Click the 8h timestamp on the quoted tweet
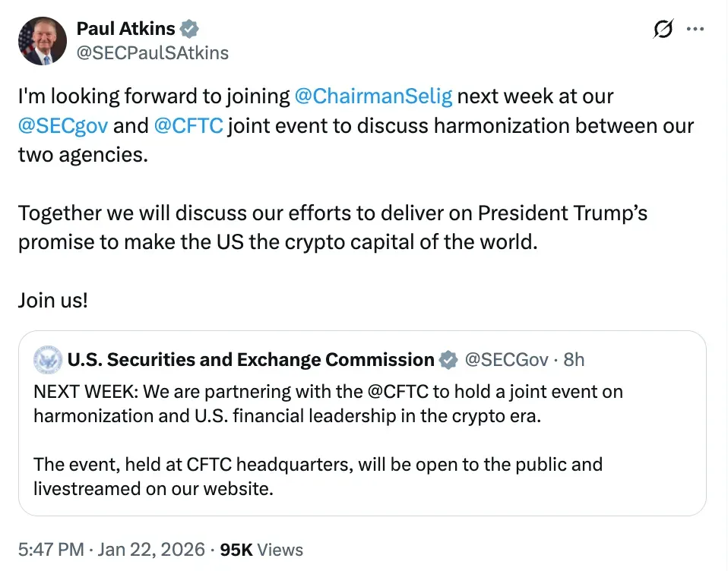 pyautogui.click(x=574, y=359)
